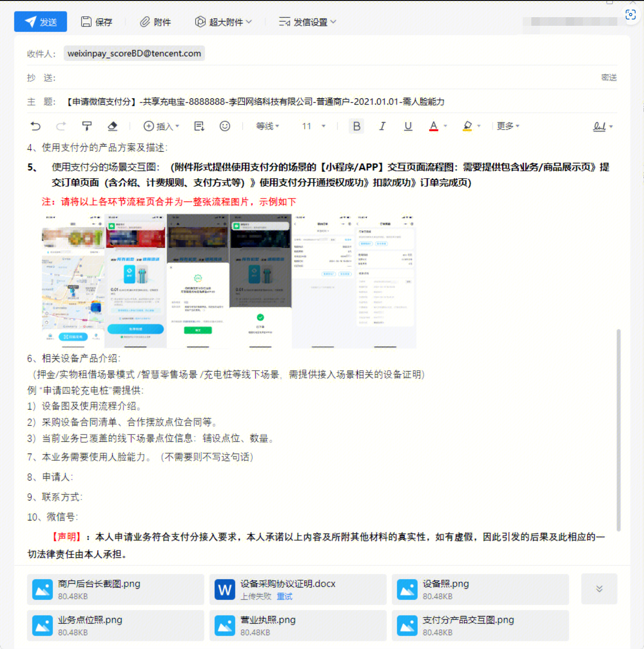
Task: Click the format painter icon
Action: click(x=87, y=126)
